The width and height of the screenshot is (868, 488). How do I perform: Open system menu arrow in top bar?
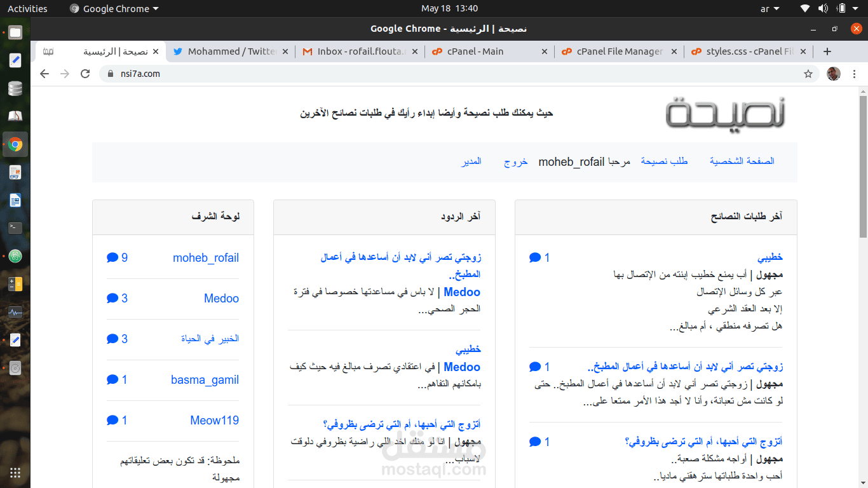coord(858,9)
